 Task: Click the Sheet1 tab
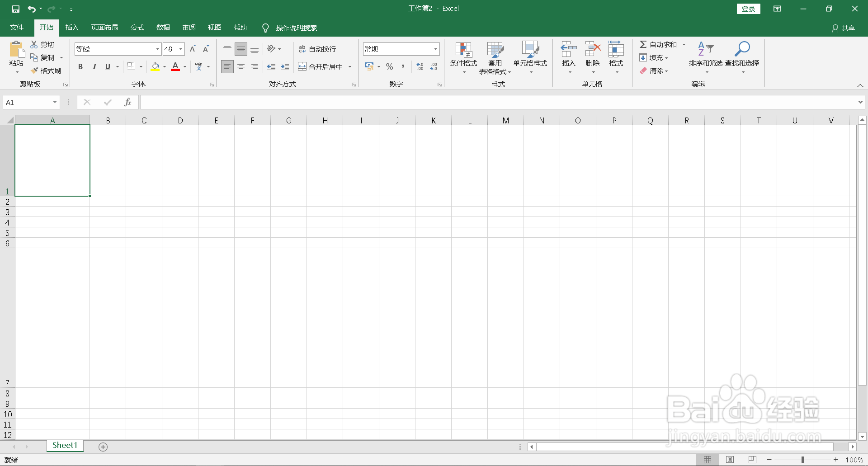pos(65,446)
